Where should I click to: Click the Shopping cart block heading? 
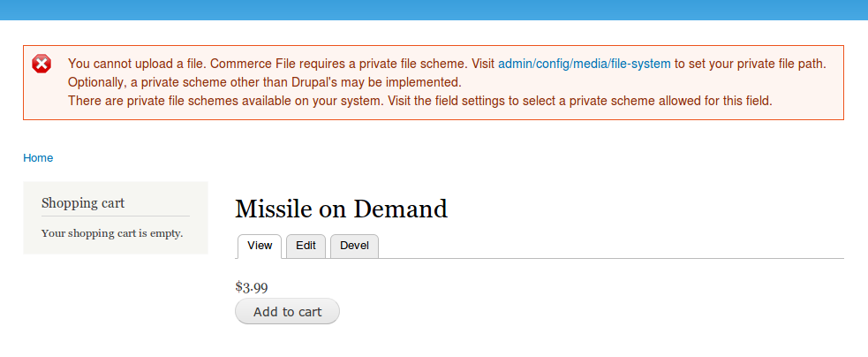83,203
